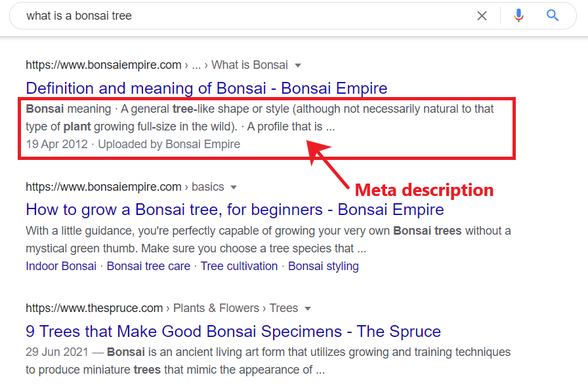Click The Spruce result snippet dated 29 Jun 2021
The height and width of the screenshot is (392, 588).
(x=268, y=361)
